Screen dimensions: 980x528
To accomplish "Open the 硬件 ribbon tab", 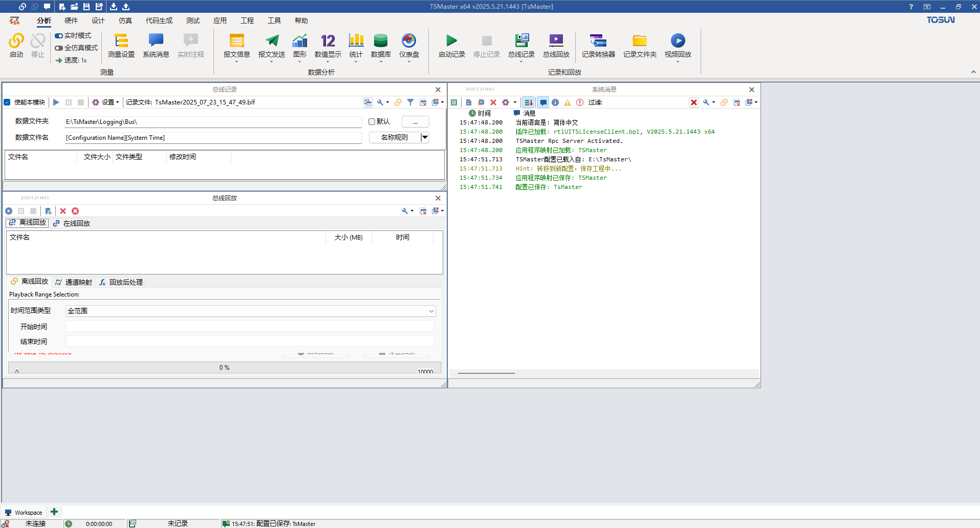I will (71, 20).
